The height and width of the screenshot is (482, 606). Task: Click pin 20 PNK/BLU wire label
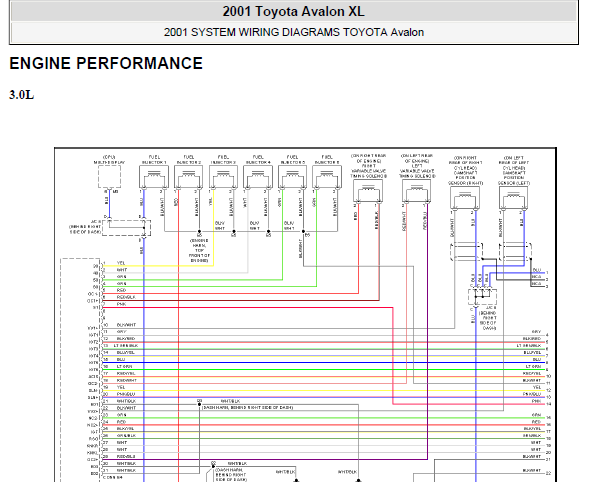click(126, 394)
